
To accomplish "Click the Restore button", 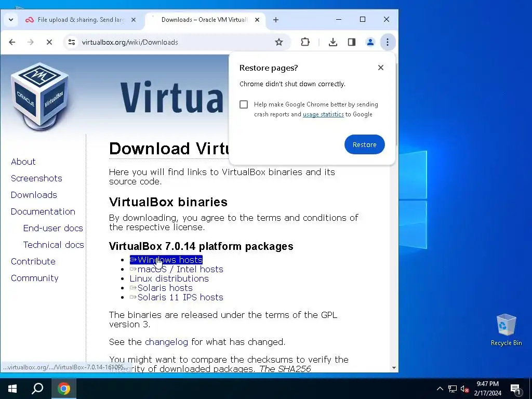I will click(x=364, y=144).
